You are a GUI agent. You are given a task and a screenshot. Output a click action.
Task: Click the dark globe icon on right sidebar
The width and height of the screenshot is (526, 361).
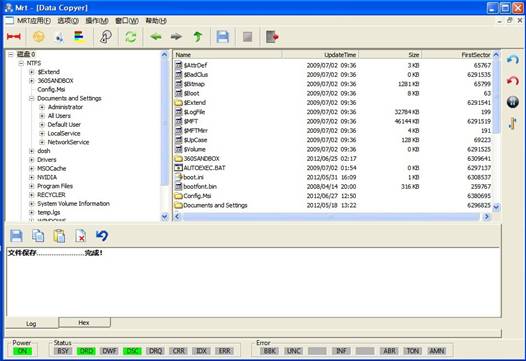click(x=513, y=102)
